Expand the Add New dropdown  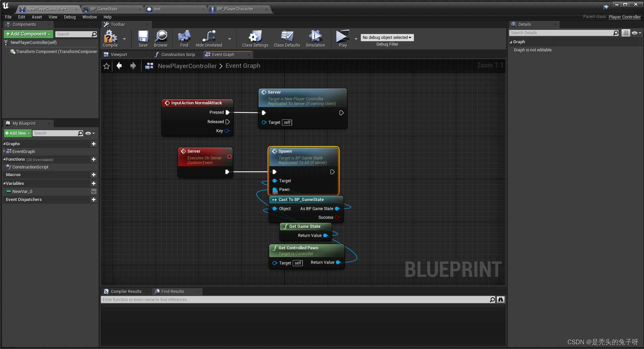(28, 133)
